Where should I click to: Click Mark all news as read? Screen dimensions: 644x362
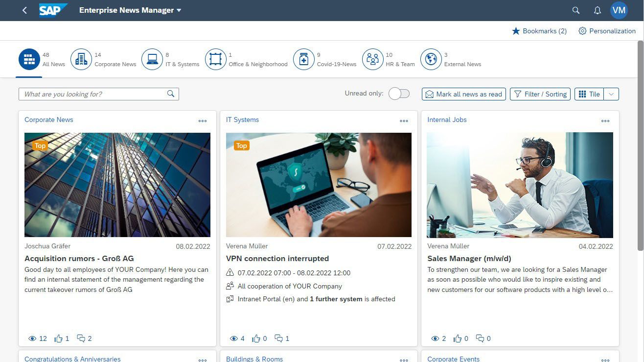tap(463, 94)
